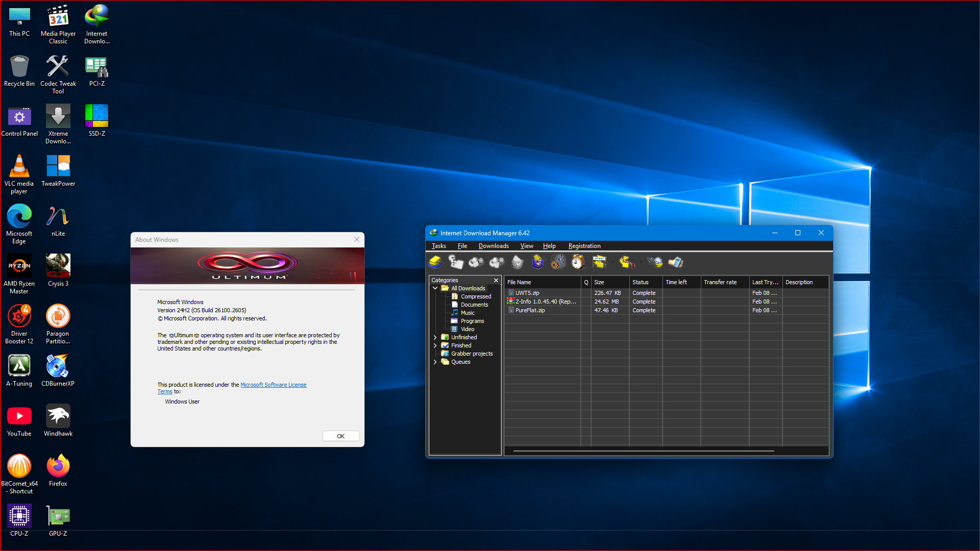Image resolution: width=980 pixels, height=551 pixels.
Task: Select TweakPower desktop icon
Action: point(58,171)
